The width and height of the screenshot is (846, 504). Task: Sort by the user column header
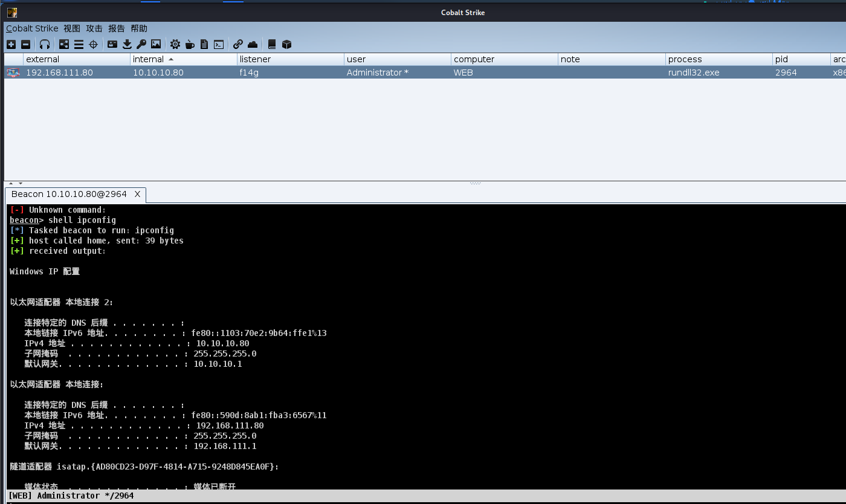pyautogui.click(x=398, y=59)
